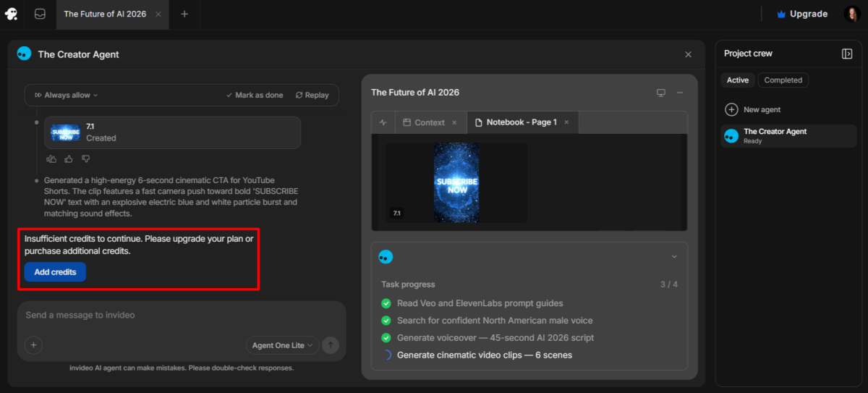Select The Creator Agent in Project crew
The image size is (868, 393).
coord(788,135)
